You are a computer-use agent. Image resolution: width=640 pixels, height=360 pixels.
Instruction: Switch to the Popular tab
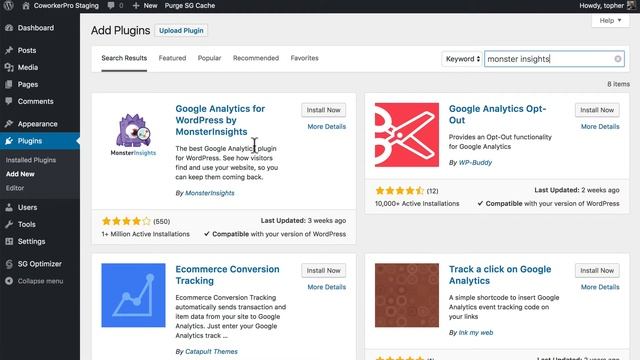click(209, 58)
